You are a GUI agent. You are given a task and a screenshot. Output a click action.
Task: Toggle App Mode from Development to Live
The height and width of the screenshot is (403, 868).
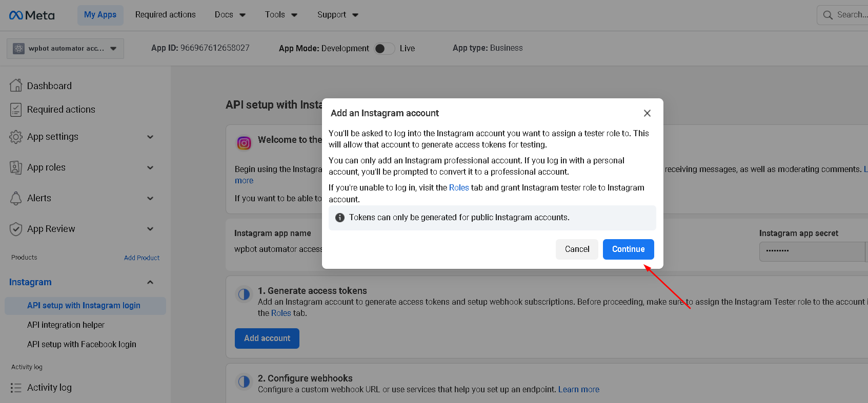click(x=384, y=49)
